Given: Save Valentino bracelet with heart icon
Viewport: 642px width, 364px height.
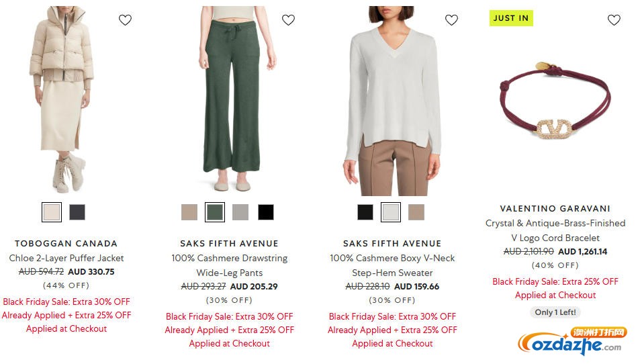Looking at the screenshot, I should click(x=614, y=20).
